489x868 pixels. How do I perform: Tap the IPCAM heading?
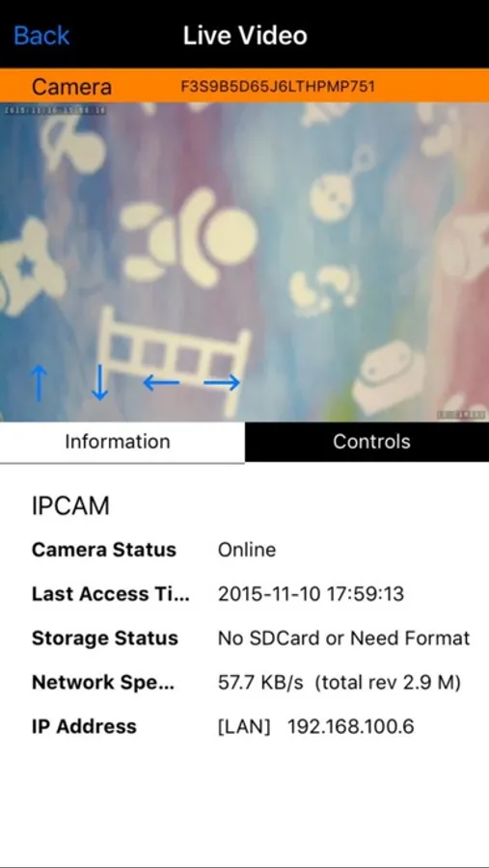coord(70,506)
